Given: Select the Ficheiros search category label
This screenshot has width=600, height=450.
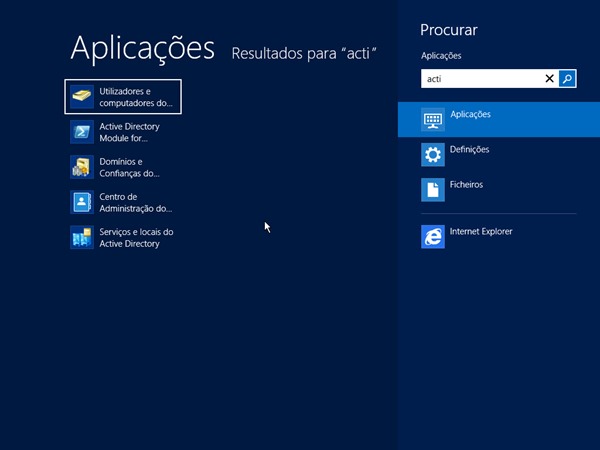Looking at the screenshot, I should click(466, 184).
